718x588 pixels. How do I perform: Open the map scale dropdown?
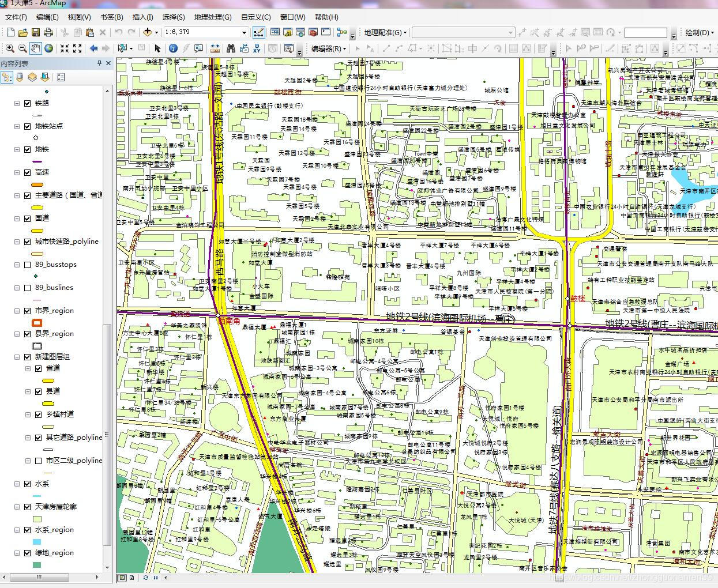pos(244,32)
